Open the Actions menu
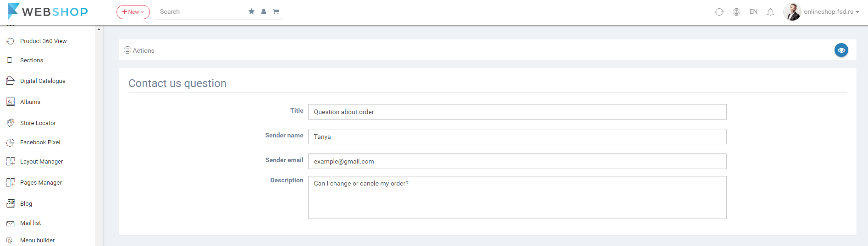This screenshot has height=246, width=868. (x=139, y=50)
